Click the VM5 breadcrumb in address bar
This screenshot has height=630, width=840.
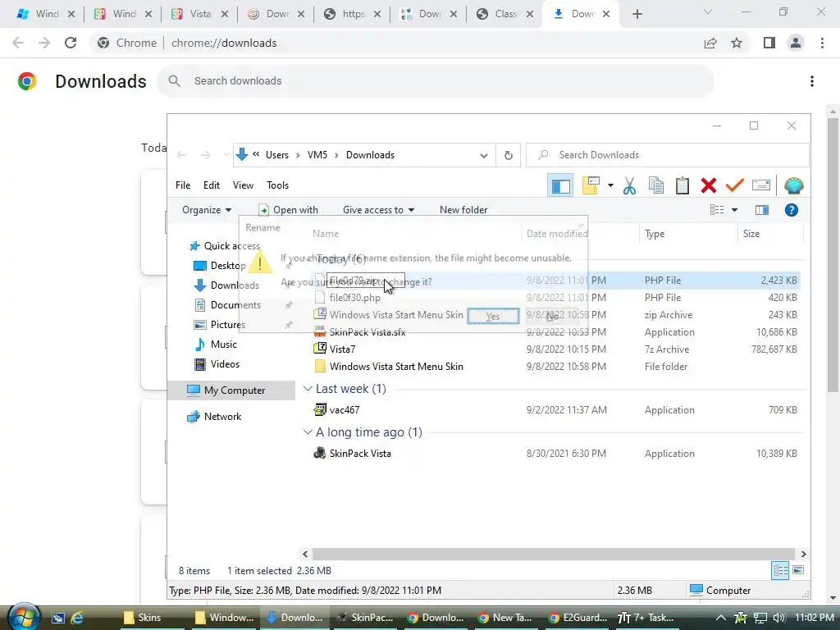point(317,155)
